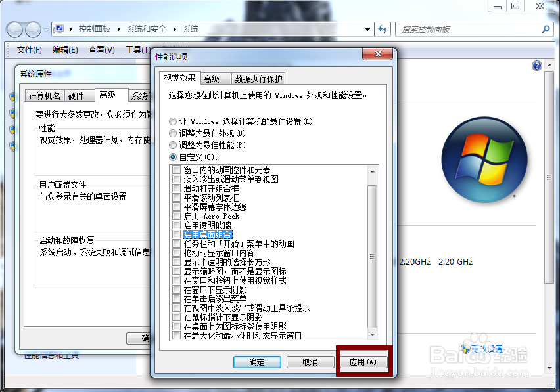Click the shield icon beside 更改设置

tap(465, 349)
